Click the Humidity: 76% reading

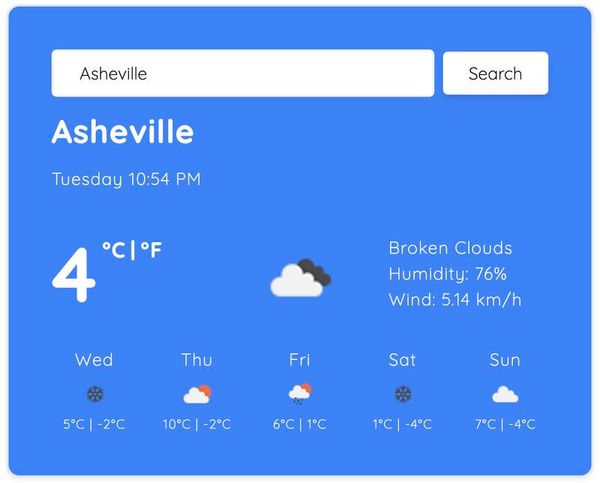point(448,274)
